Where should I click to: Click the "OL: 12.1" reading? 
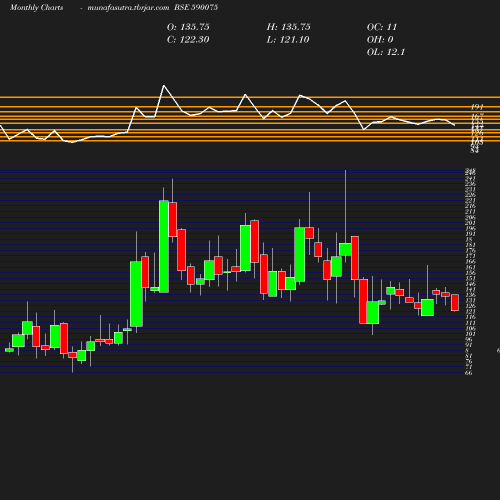pyautogui.click(x=386, y=52)
